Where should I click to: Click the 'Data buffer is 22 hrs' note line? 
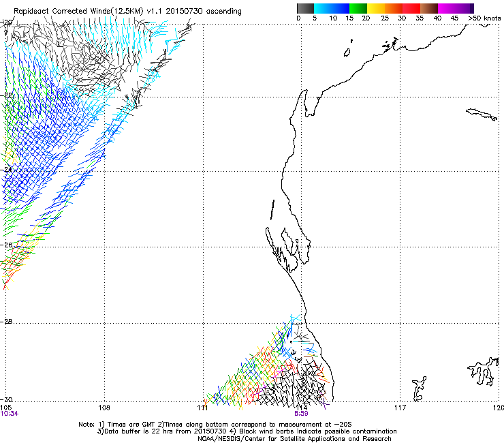[247, 431]
